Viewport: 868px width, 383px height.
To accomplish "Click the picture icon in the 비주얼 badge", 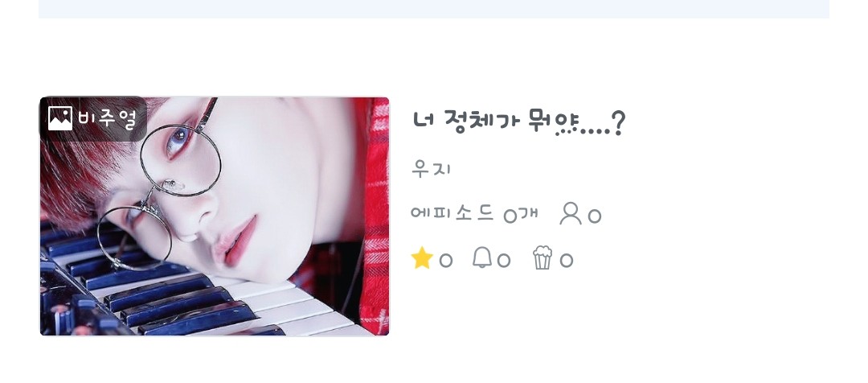I will [x=59, y=118].
